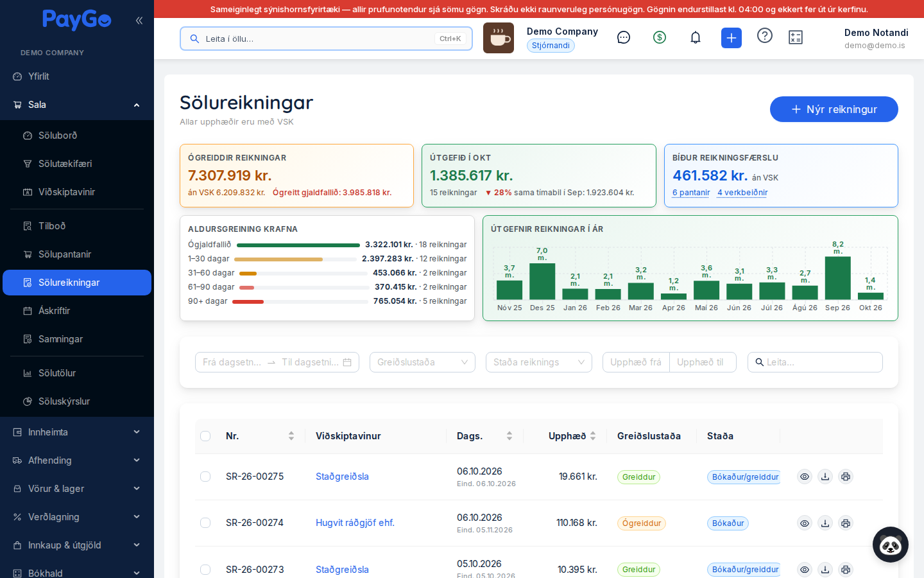
Task: Go to Yfirlit in the sidebar
Action: (x=77, y=76)
